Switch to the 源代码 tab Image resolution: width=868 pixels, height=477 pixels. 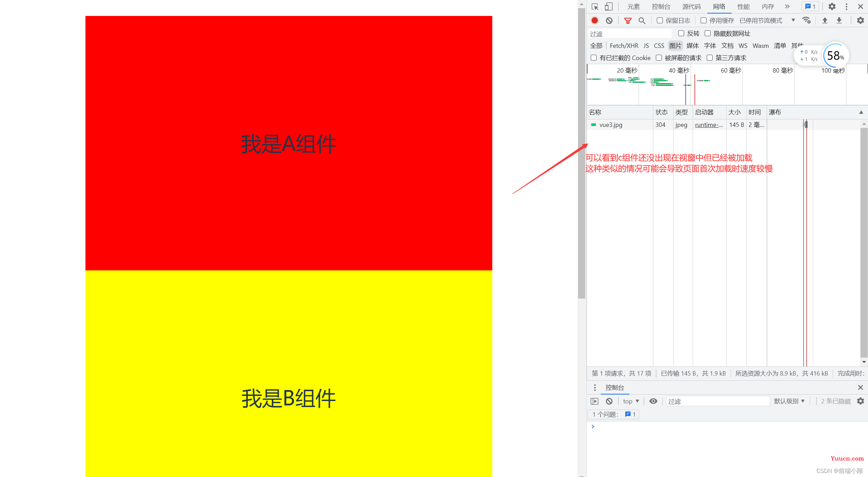[691, 6]
